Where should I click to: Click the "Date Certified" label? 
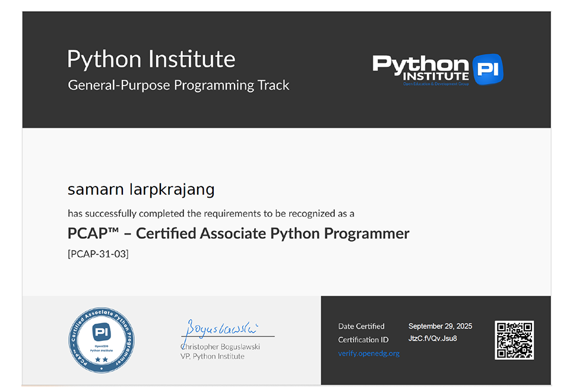(361, 326)
